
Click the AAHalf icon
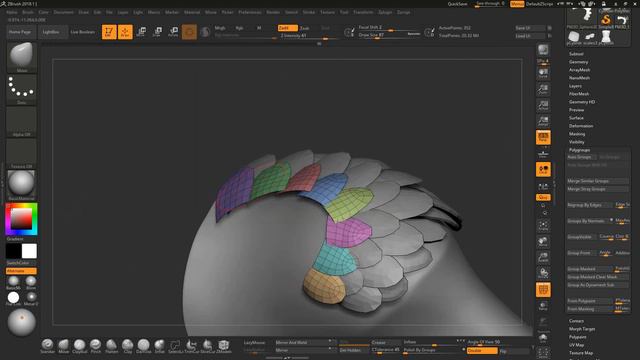[x=543, y=121]
